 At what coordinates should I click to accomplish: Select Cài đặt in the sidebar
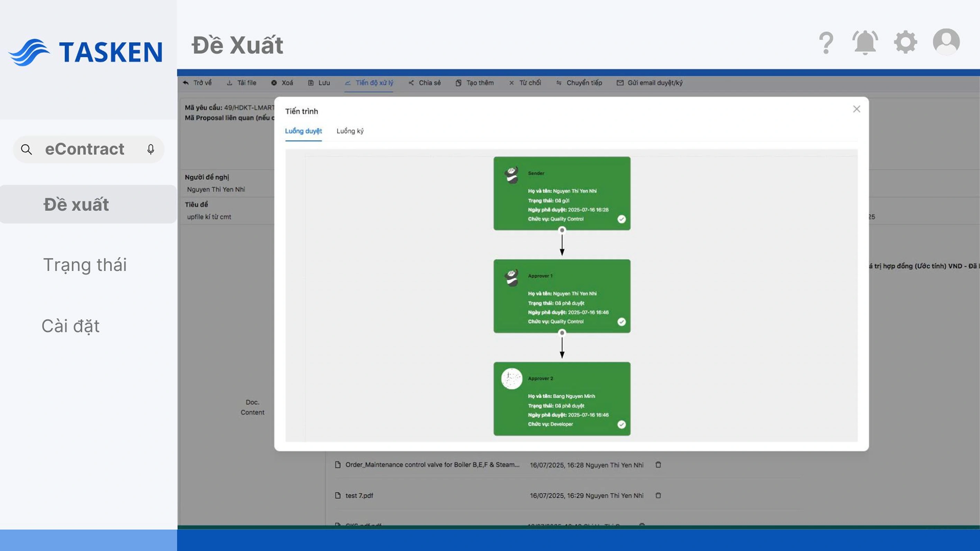pos(70,326)
